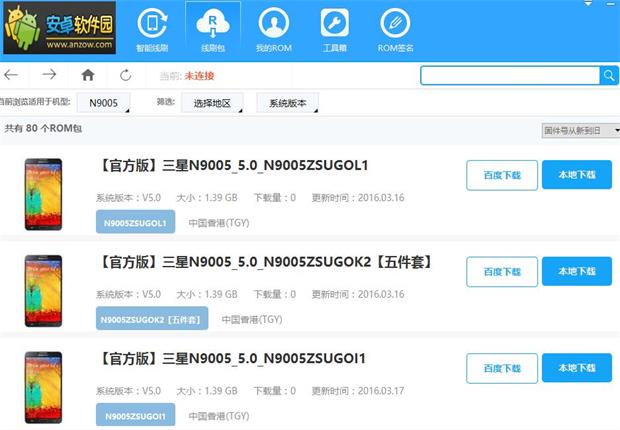Click 更新时间:2016.03.17 text

click(358, 391)
